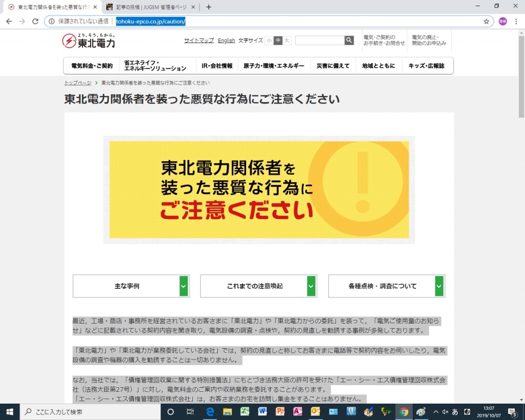525x420 pixels.
Task: Bookmark this page with the star icon
Action: click(x=486, y=22)
